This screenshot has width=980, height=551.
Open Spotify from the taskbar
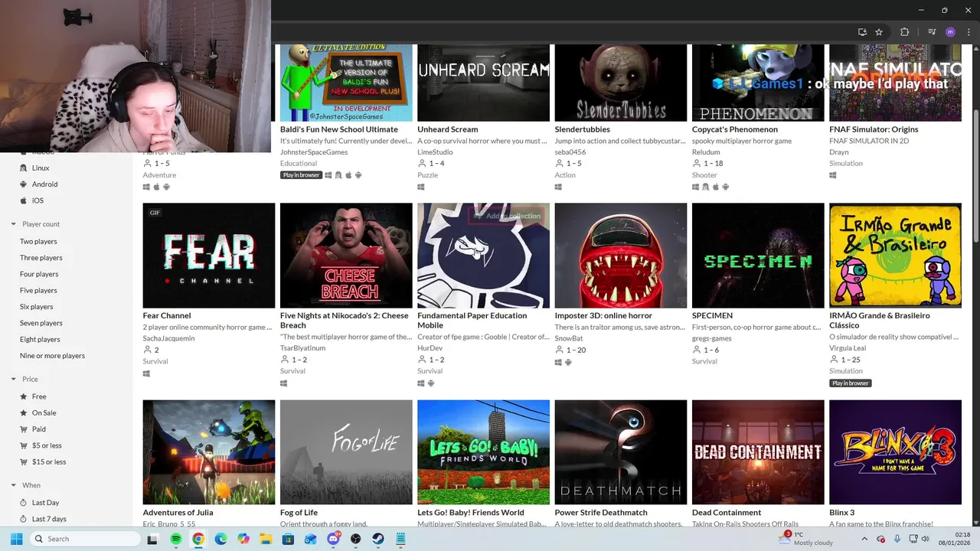pos(175,539)
